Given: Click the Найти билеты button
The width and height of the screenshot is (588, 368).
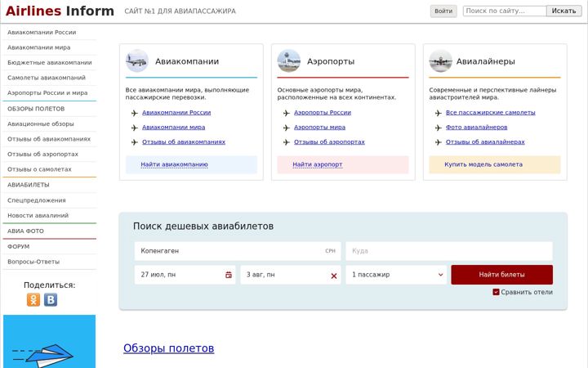Looking at the screenshot, I should 501,275.
